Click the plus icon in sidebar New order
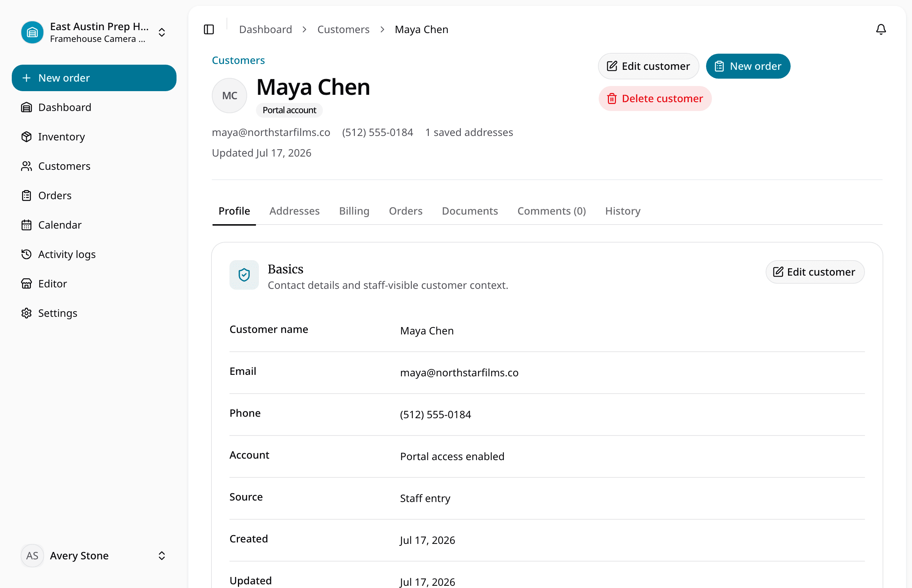This screenshot has height=588, width=912. pos(26,78)
